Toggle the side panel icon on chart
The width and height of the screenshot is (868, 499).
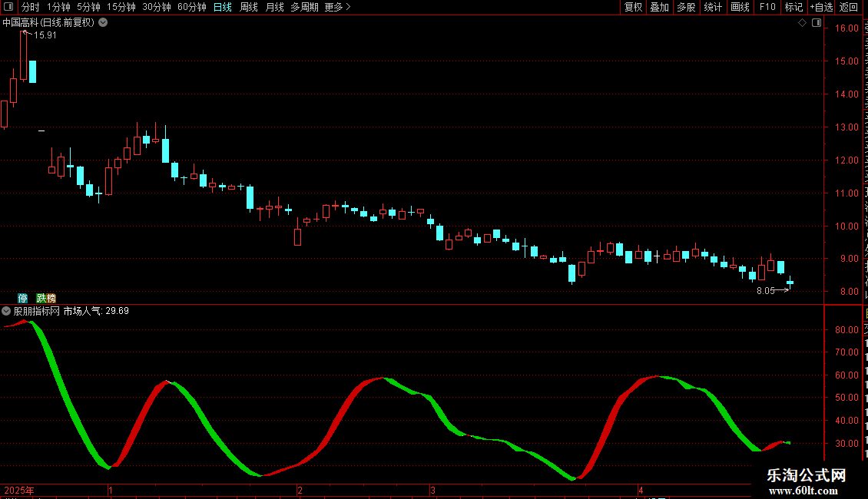(x=817, y=23)
